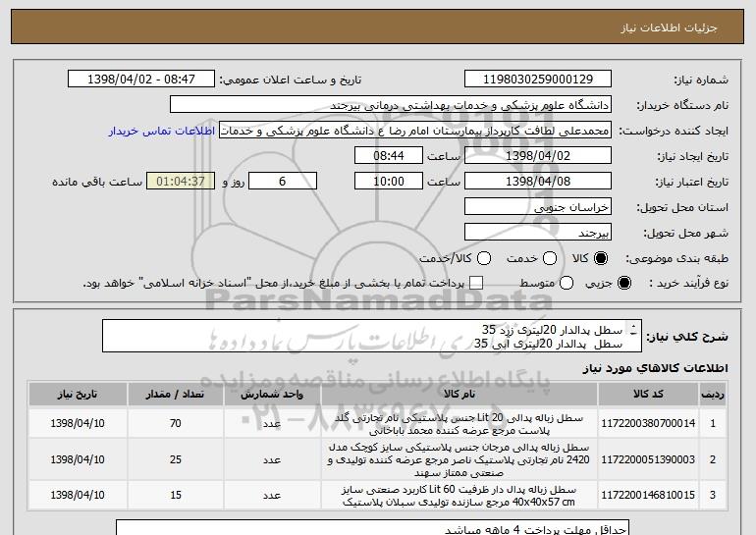The image size is (756, 535).
Task: Click the general description text area (سطل پدالدار 20لیتری)
Action: click(372, 336)
